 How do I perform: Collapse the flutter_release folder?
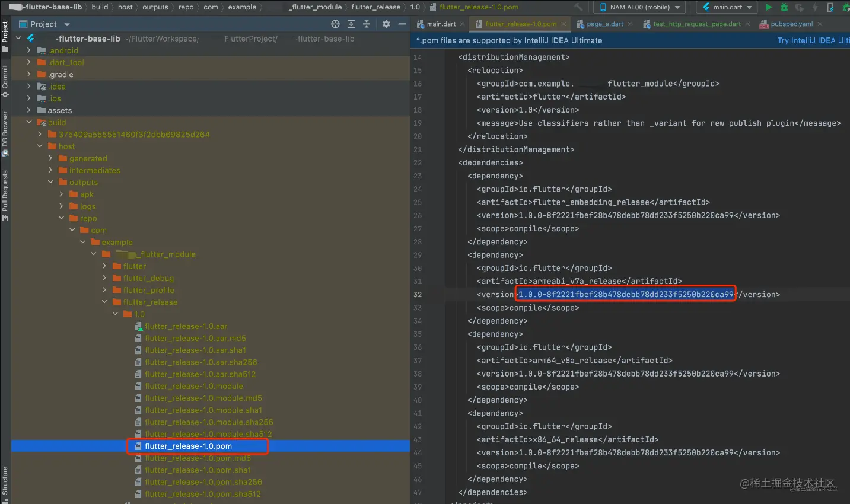pyautogui.click(x=104, y=302)
